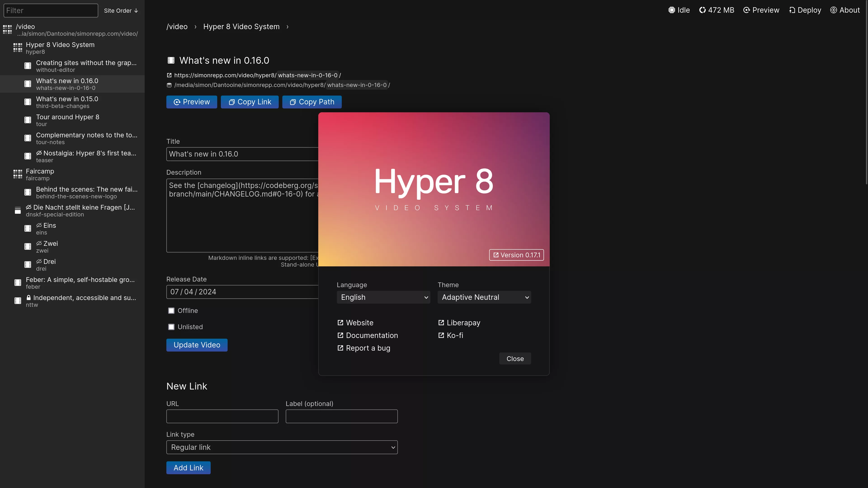Click inside the Filter field
The height and width of the screenshot is (488, 868).
(x=51, y=10)
